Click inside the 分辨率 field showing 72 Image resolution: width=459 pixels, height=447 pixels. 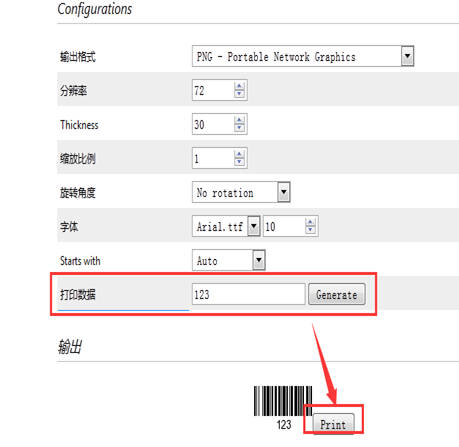pos(214,90)
